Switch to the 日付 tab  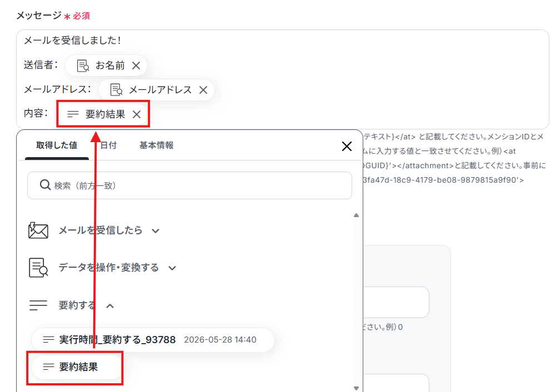tap(108, 145)
